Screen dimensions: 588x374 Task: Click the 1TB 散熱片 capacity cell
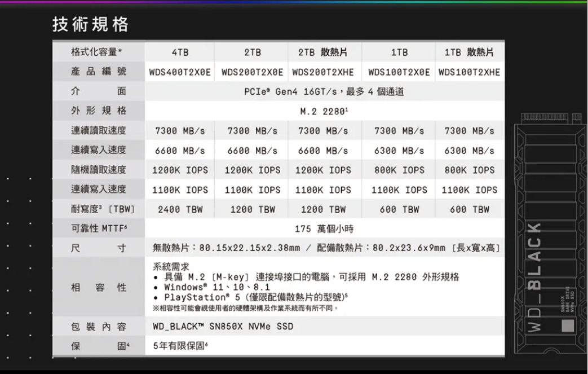(469, 52)
